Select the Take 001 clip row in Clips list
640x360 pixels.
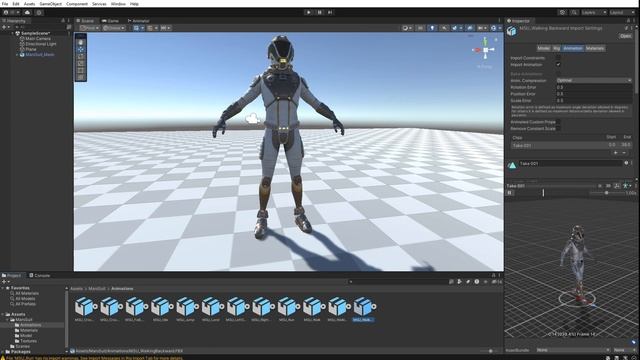pos(571,145)
